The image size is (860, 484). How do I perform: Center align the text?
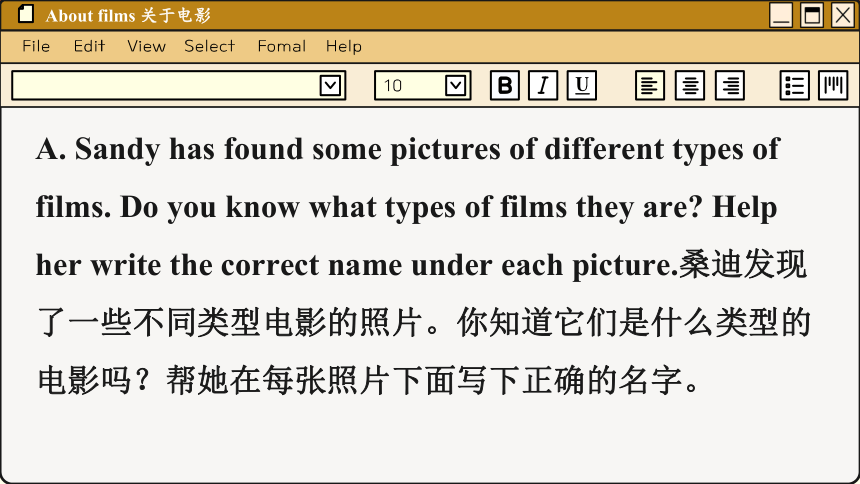point(689,86)
